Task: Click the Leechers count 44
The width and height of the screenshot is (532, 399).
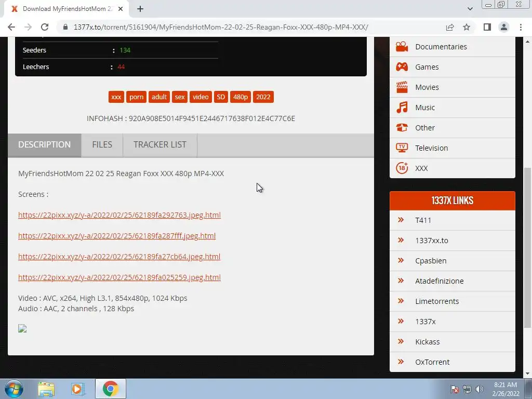Action: tap(121, 67)
